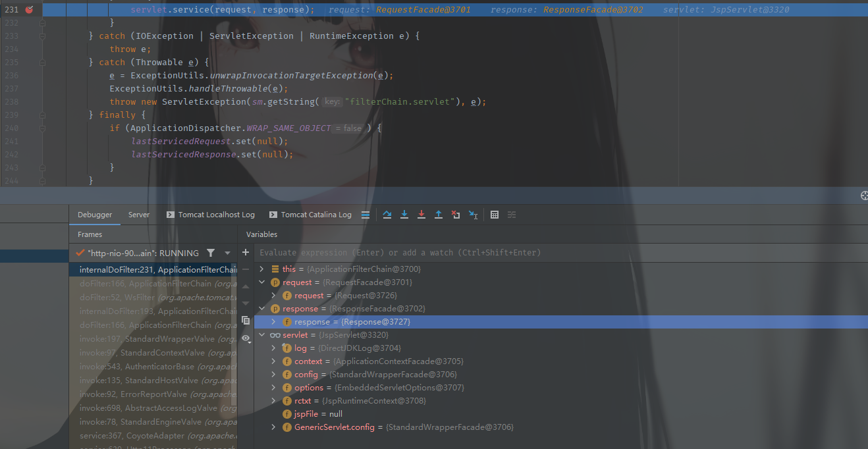Click the minus Remove Watch icon

point(246,269)
